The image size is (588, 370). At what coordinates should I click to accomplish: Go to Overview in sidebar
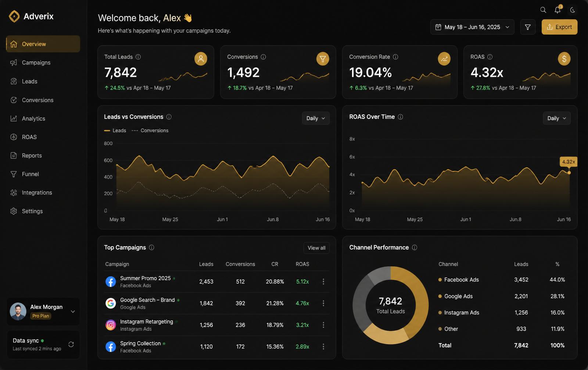click(x=43, y=44)
